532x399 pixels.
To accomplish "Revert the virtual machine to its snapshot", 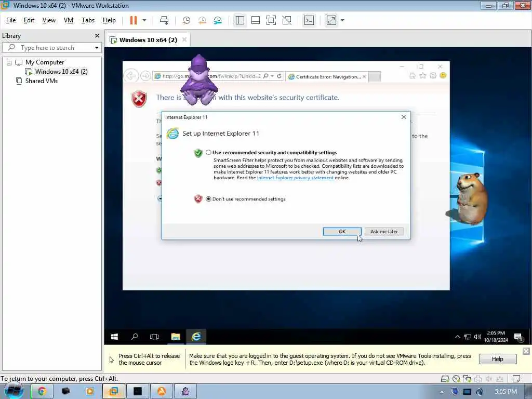I will (x=202, y=20).
